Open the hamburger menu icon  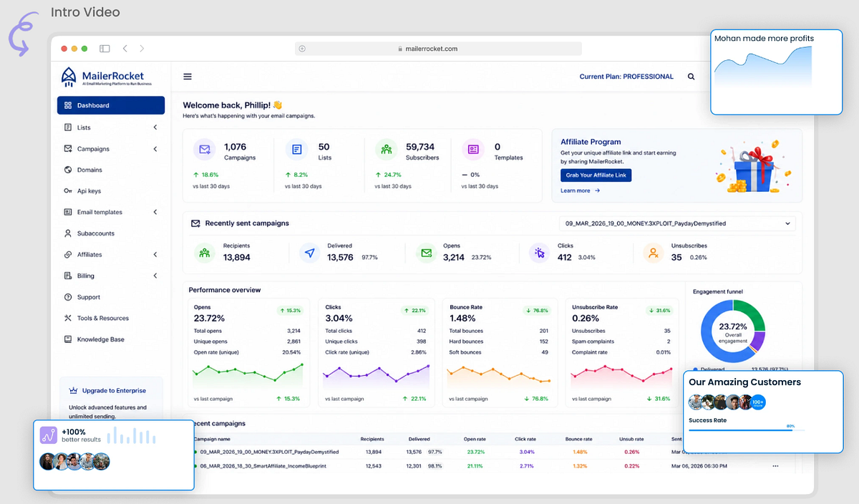188,77
